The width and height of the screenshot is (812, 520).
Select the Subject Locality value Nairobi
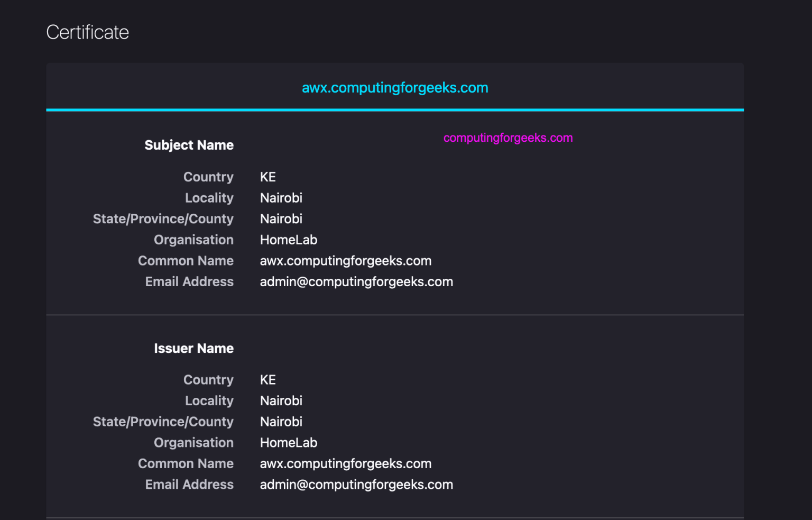tap(281, 197)
